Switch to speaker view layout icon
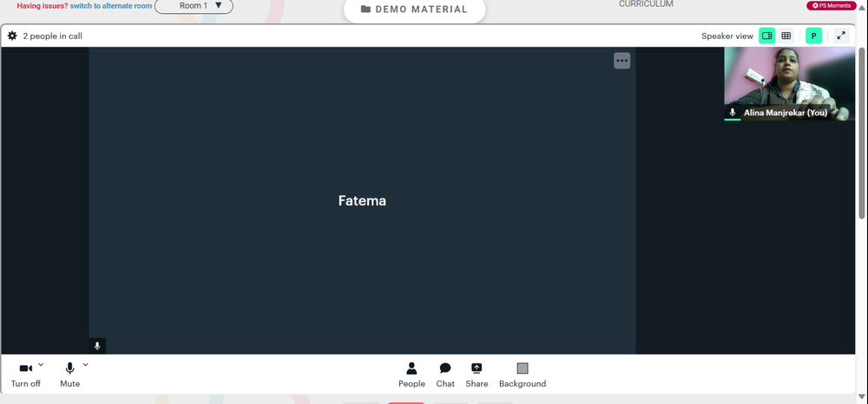This screenshot has height=404, width=868. pyautogui.click(x=766, y=36)
